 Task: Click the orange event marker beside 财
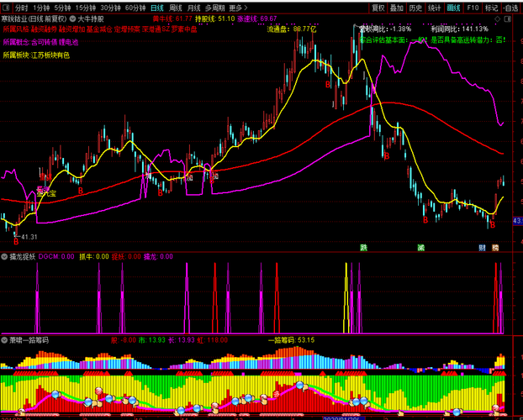tap(495, 248)
